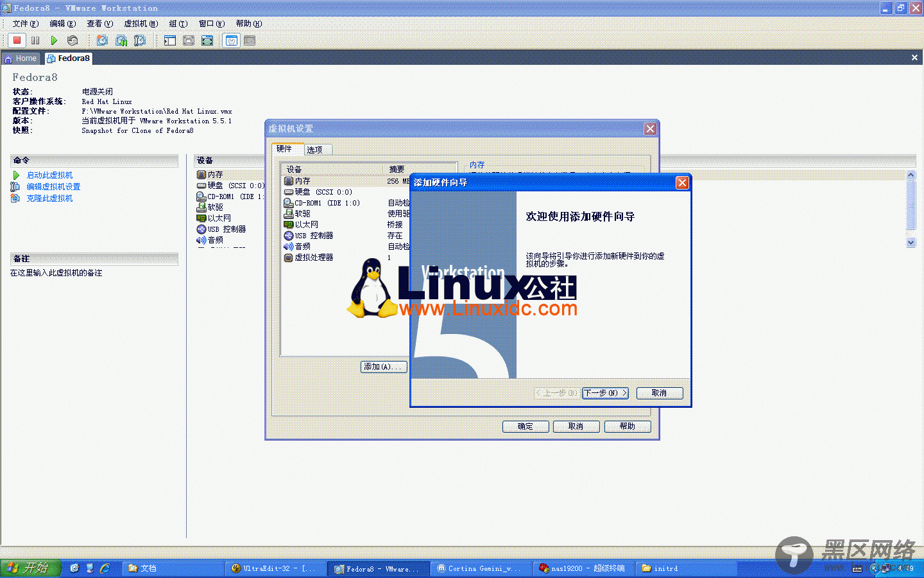This screenshot has width=924, height=578.
Task: Click the 编辑虚拟机设置 command link
Action: coord(53,187)
